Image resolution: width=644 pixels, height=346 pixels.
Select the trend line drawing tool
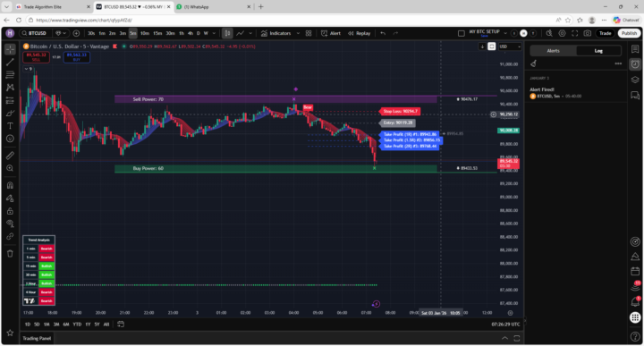(10, 62)
